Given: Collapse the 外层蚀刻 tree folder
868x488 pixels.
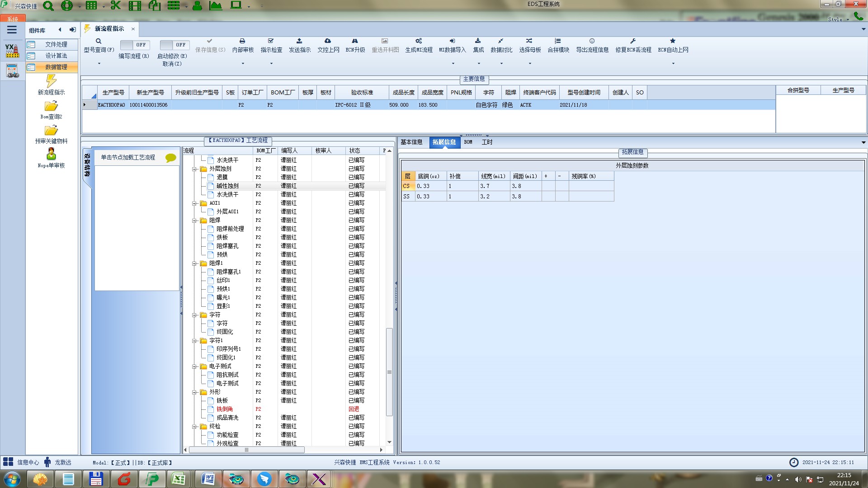Looking at the screenshot, I should [x=194, y=169].
